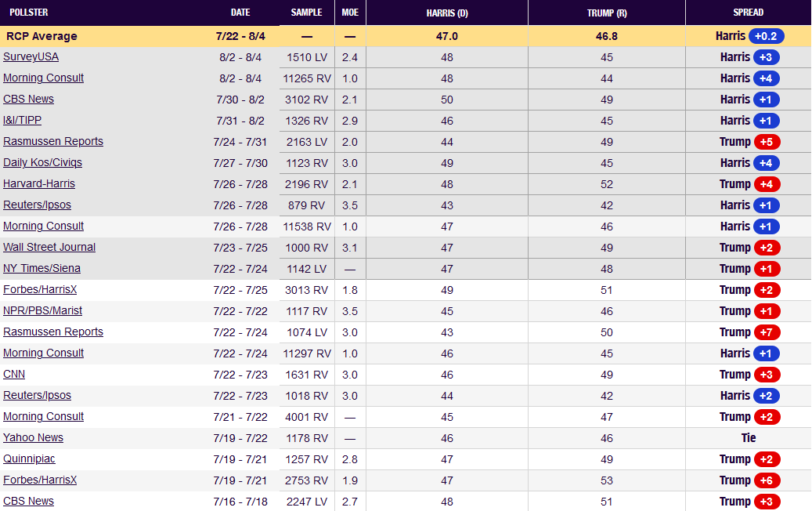The height and width of the screenshot is (511, 812).
Task: Click the Quinnipiac pollster link
Action: point(29,459)
